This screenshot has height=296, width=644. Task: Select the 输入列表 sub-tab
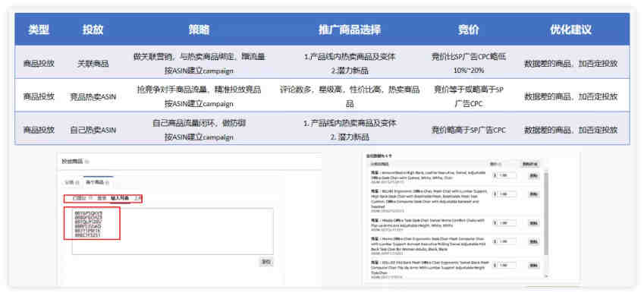tap(120, 198)
